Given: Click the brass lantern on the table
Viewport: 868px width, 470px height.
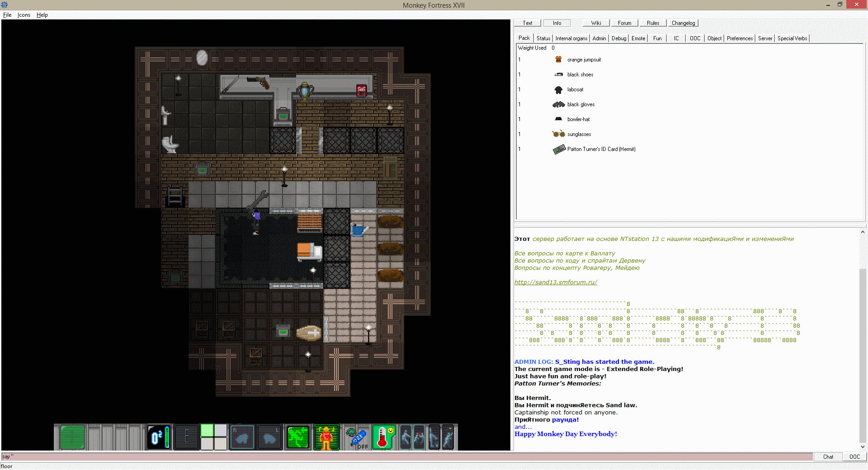Looking at the screenshot, I should coord(305,90).
